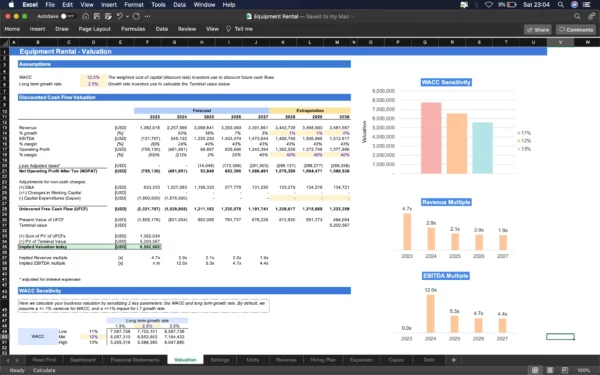Open the undo history dropdown arrow
The width and height of the screenshot is (600, 375).
127,16
